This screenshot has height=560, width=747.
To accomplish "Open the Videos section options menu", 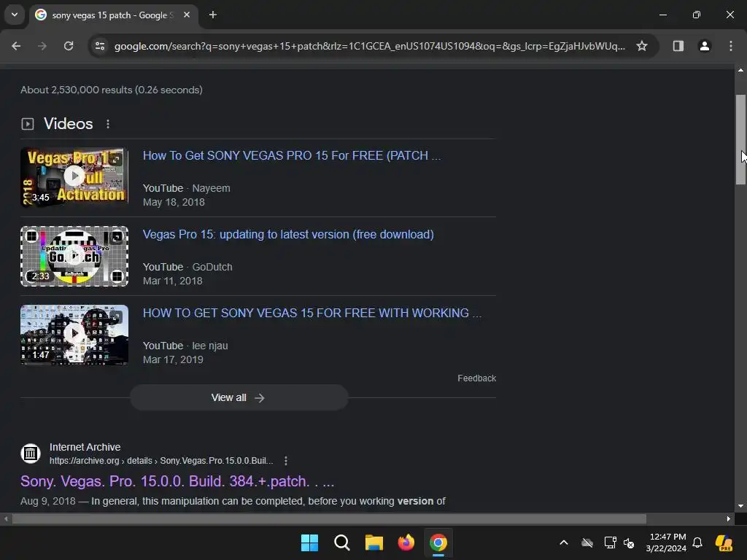I will (x=108, y=124).
